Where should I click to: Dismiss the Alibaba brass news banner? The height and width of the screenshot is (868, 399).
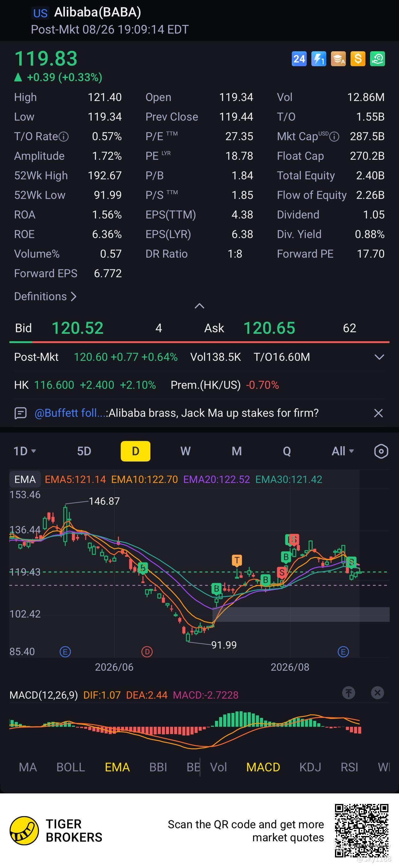pos(378,413)
